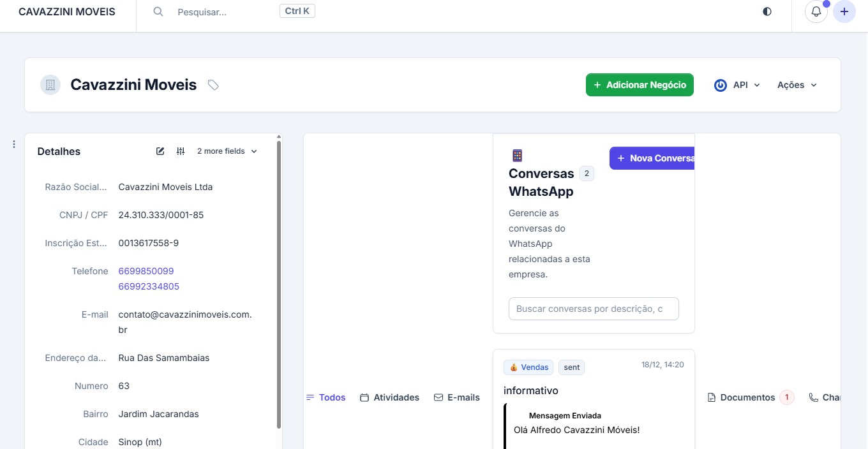The image size is (868, 449).
Task: Click the company building icon
Action: click(x=50, y=85)
